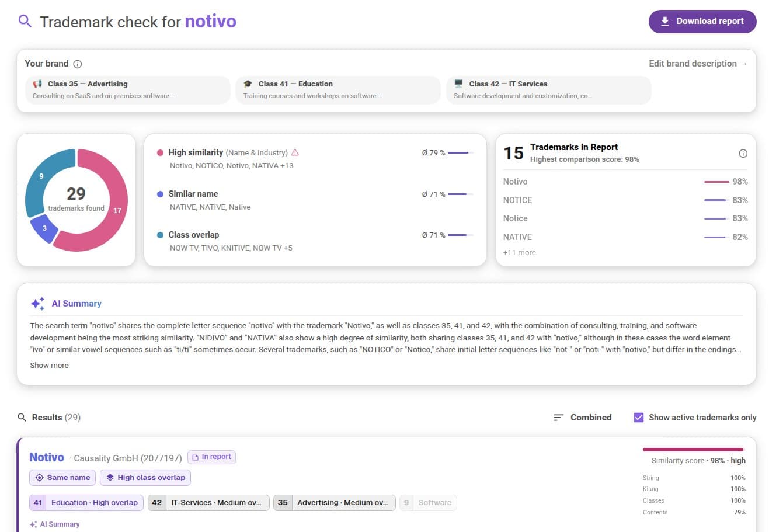Click the pink donut segment labeled 17
Image resolution: width=776 pixels, height=532 pixels.
[117, 211]
